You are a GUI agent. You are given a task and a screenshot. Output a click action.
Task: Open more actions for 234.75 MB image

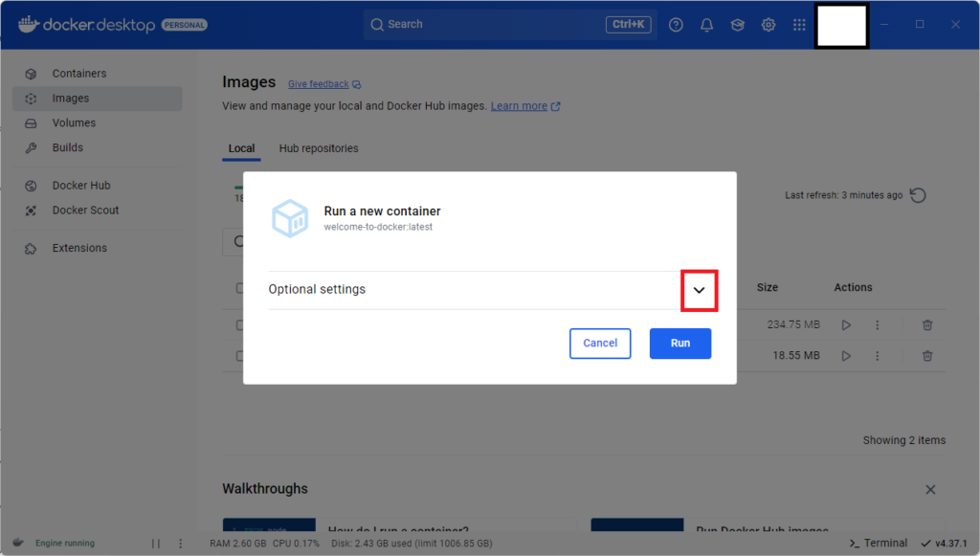[x=877, y=324]
